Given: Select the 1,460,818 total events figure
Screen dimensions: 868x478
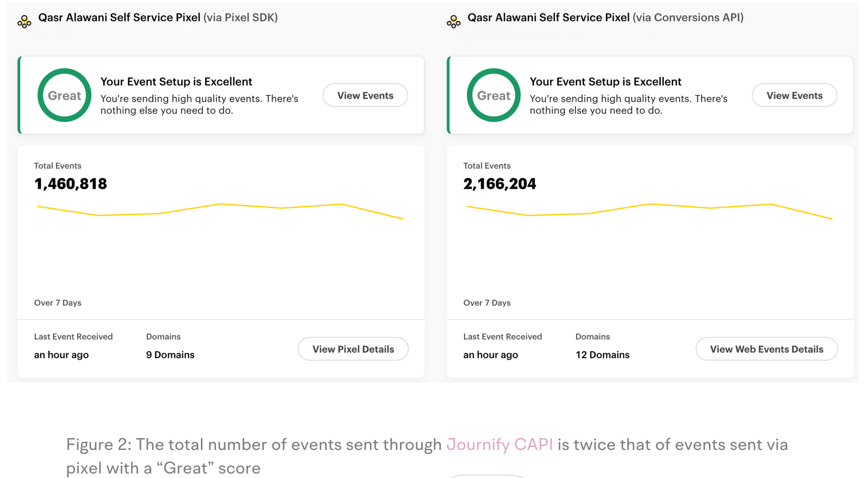Looking at the screenshot, I should click(70, 184).
